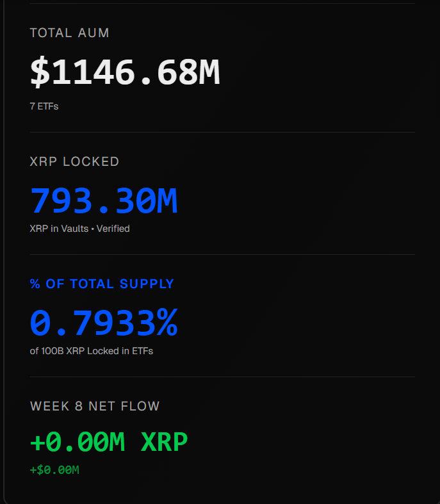
Task: Click the dollar sign in the AUM value
Action: [x=40, y=71]
